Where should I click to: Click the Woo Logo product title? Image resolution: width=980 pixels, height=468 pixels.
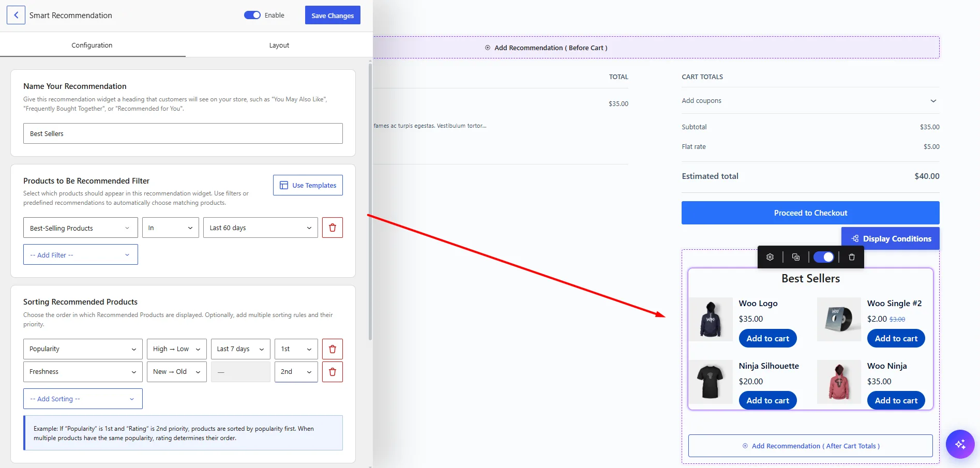click(758, 304)
